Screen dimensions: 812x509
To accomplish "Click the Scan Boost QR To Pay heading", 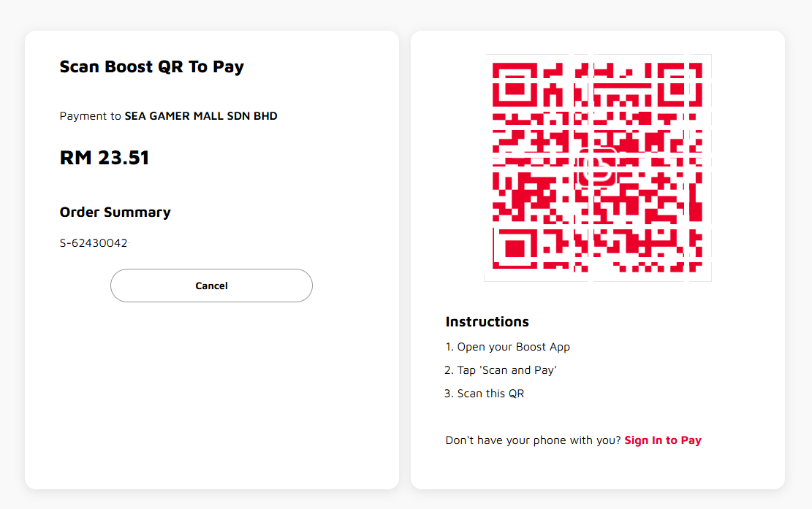I will click(152, 66).
